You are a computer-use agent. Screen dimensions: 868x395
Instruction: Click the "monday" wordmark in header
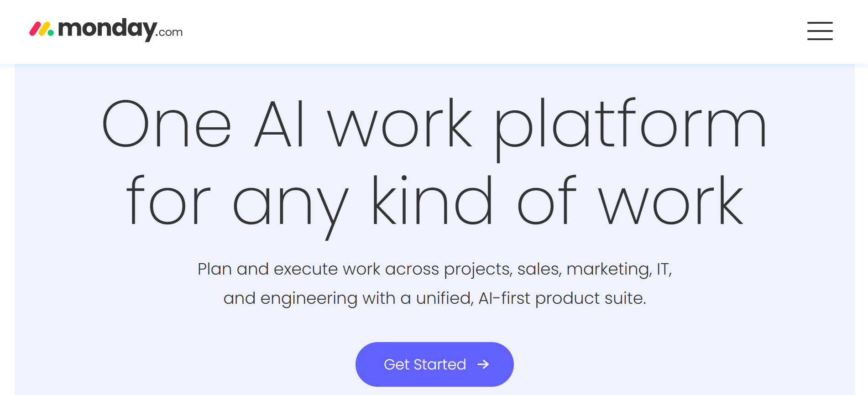108,29
